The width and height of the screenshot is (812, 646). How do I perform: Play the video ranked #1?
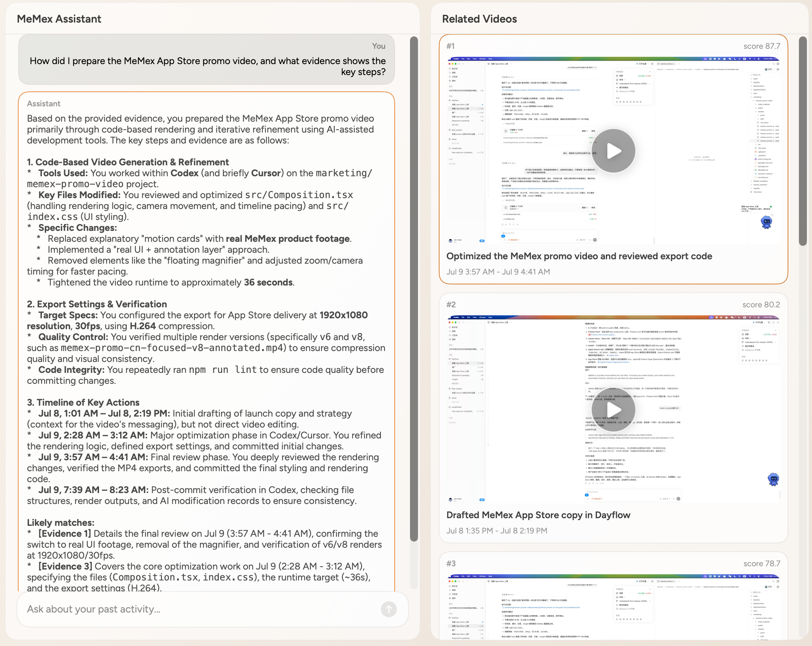click(x=613, y=151)
